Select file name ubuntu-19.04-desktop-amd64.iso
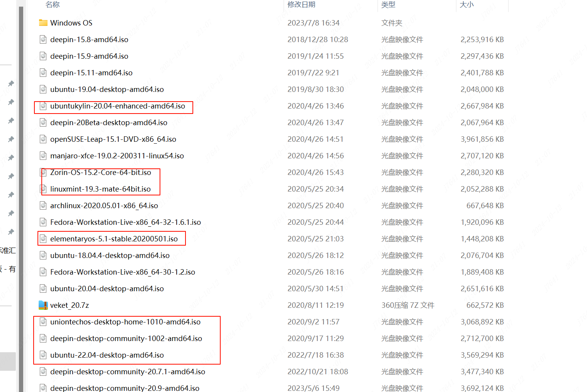The width and height of the screenshot is (587, 392). (107, 89)
